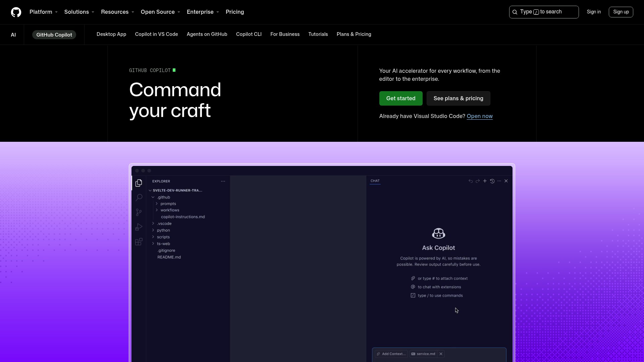Image resolution: width=644 pixels, height=362 pixels.
Task: Expand the Enterprise menu
Action: click(x=203, y=12)
